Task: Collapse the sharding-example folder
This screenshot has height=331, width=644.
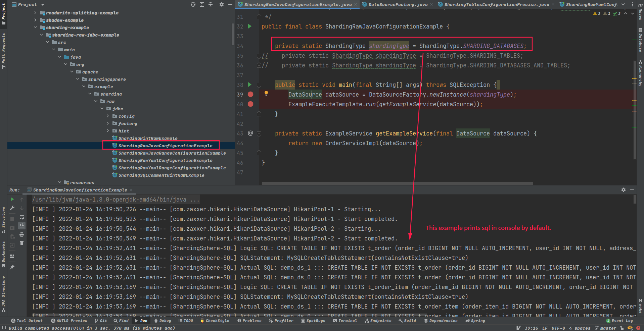Action: click(36, 27)
